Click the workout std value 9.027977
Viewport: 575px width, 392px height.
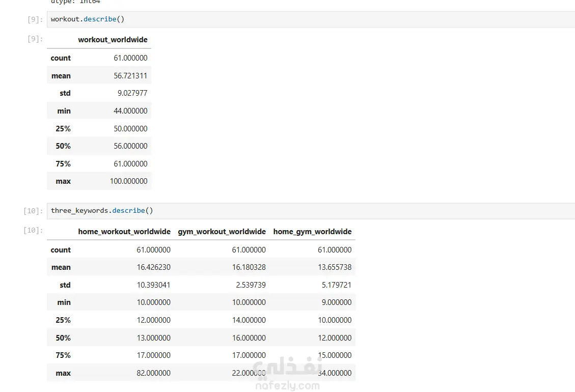[132, 93]
